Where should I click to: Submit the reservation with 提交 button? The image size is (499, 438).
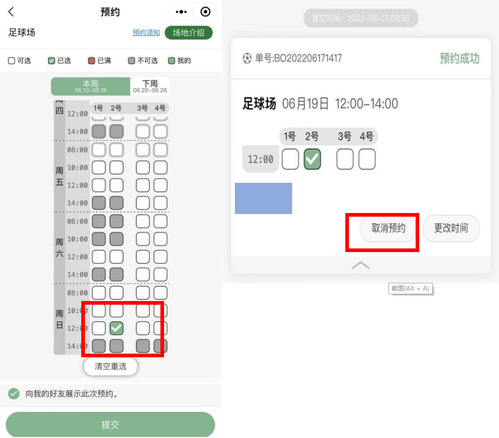coord(110,424)
